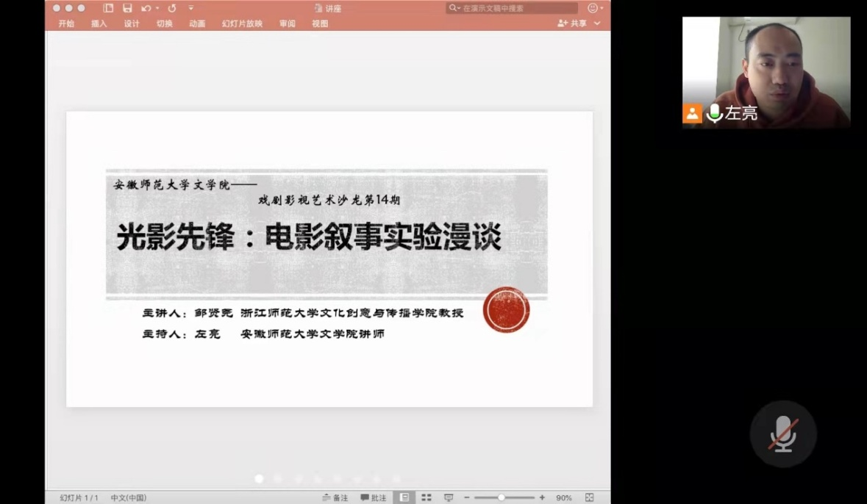867x504 pixels.
Task: Click the Undo arrow icon
Action: 146,8
